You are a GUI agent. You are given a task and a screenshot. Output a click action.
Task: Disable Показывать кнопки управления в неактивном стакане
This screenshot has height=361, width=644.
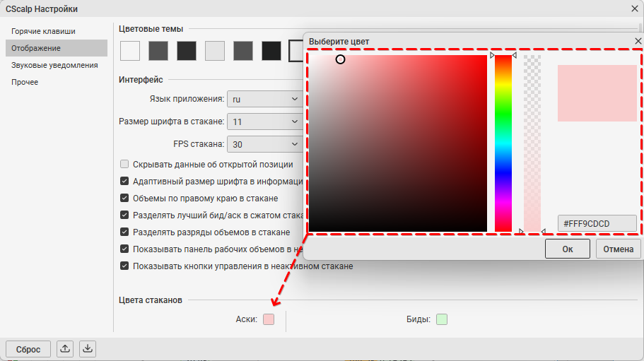click(x=124, y=266)
